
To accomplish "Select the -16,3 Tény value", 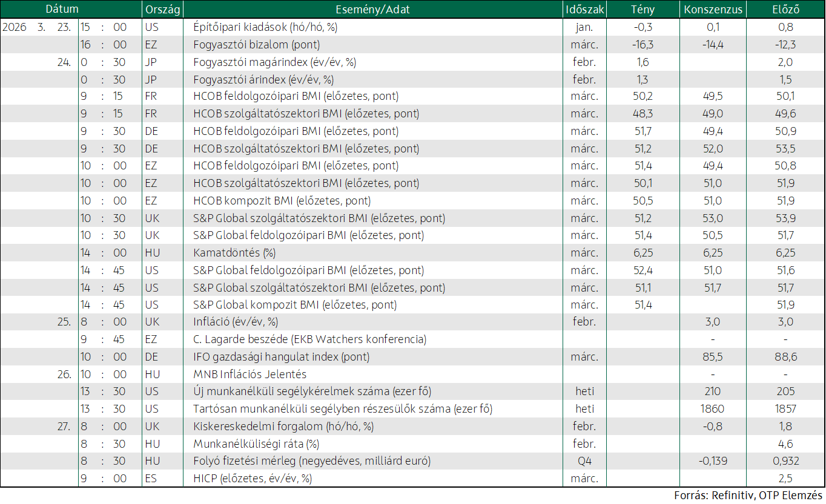I will (x=643, y=45).
